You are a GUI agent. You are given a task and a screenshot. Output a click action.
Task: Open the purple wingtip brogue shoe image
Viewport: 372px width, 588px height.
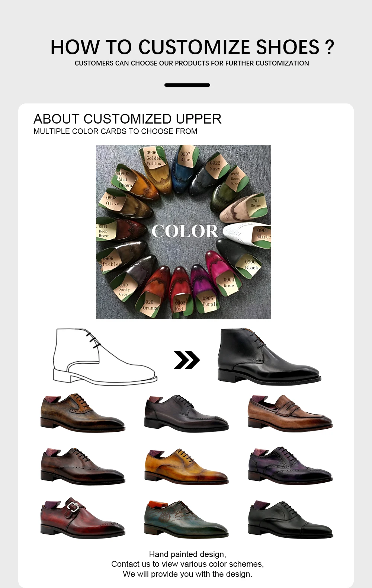[x=290, y=466]
